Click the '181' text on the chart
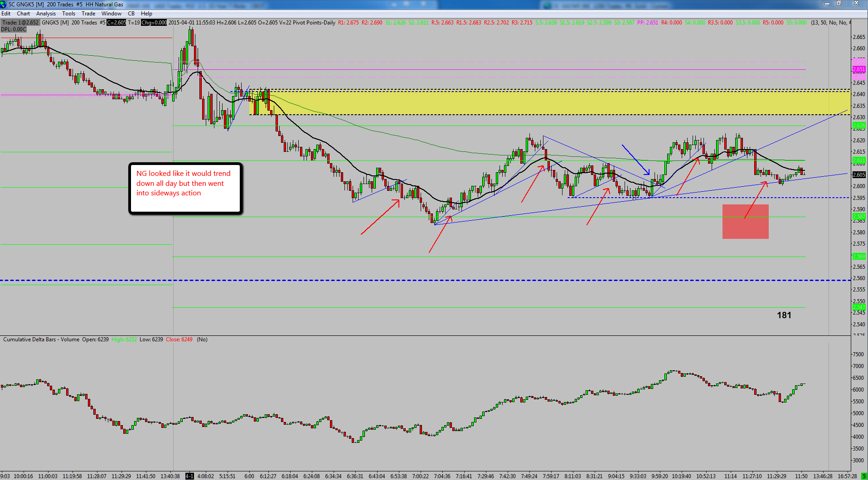Viewport: 868px width, 480px height. coord(784,315)
